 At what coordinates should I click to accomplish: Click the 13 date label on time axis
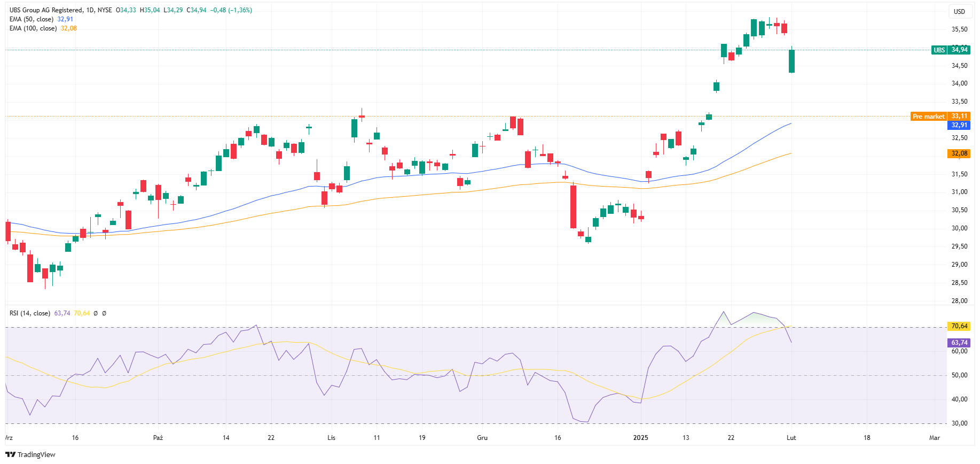686,438
